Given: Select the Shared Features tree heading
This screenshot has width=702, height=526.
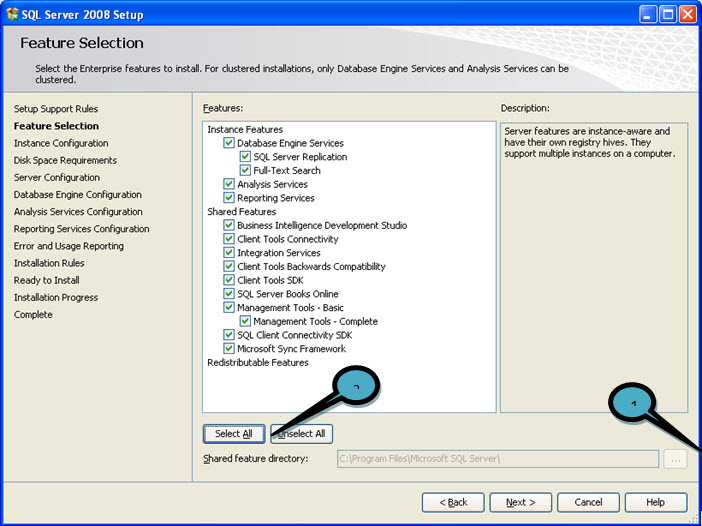Looking at the screenshot, I should click(x=241, y=211).
